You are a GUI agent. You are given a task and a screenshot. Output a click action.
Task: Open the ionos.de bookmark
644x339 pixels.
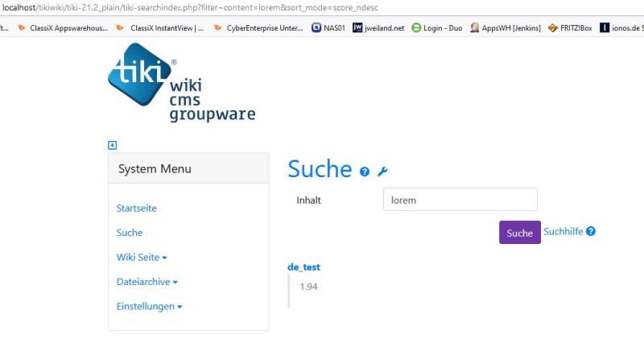[621, 28]
